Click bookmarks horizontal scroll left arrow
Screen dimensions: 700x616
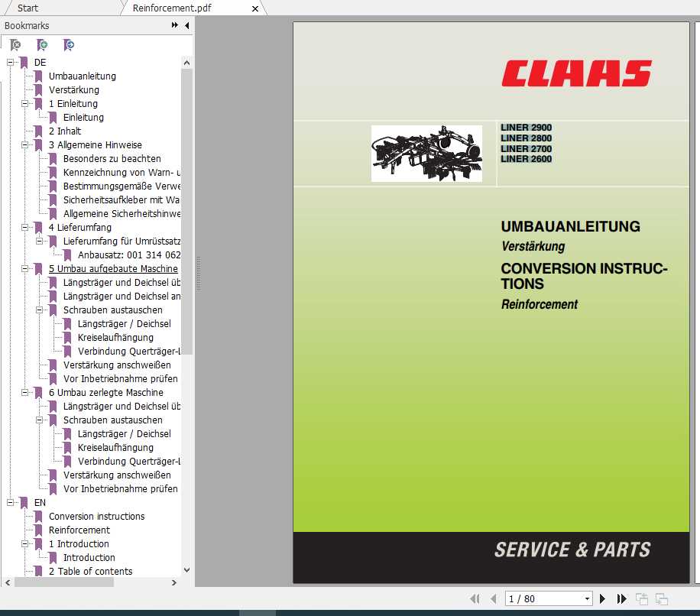coord(8,582)
